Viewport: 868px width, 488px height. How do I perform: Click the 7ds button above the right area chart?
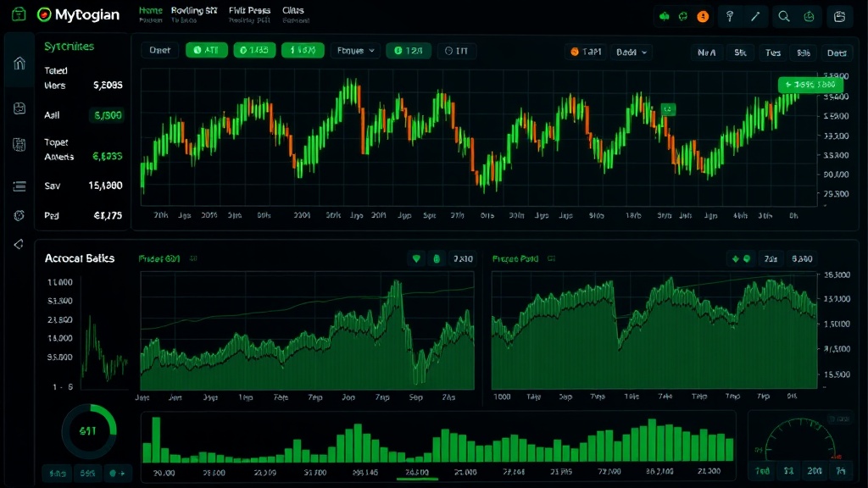point(771,258)
